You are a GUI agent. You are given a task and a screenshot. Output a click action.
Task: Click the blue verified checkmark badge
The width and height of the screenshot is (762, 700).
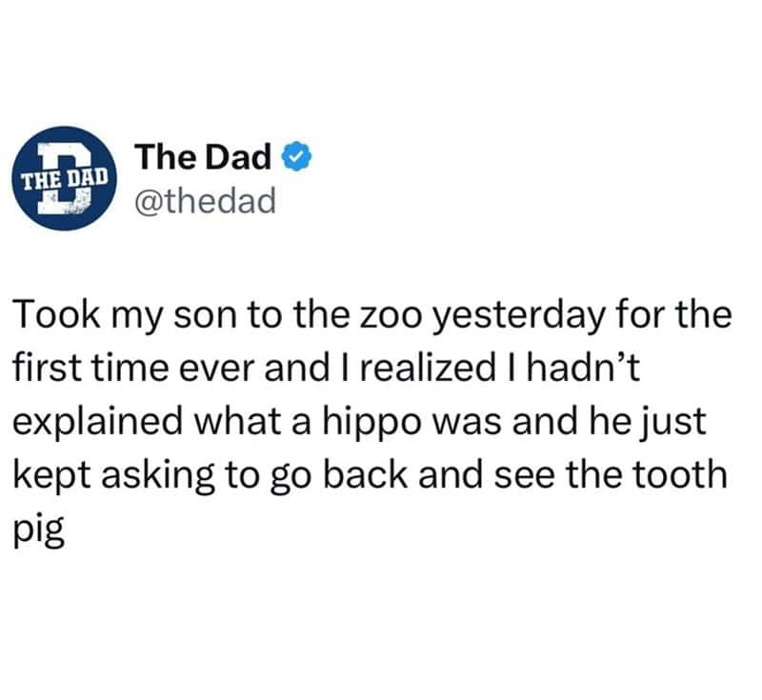(297, 157)
